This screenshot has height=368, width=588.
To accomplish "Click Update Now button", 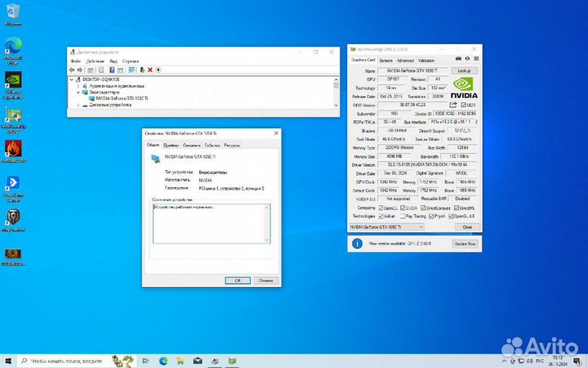I will point(465,244).
